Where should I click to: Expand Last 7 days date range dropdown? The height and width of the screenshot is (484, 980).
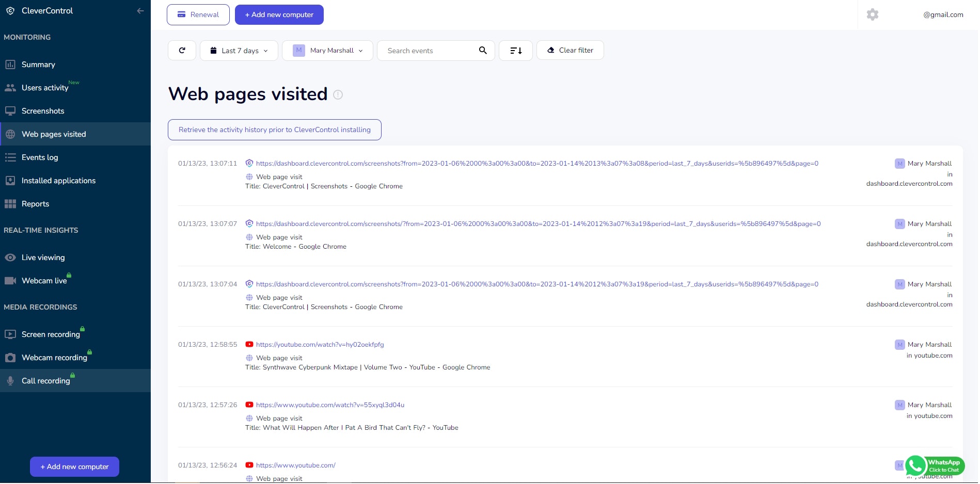click(239, 51)
